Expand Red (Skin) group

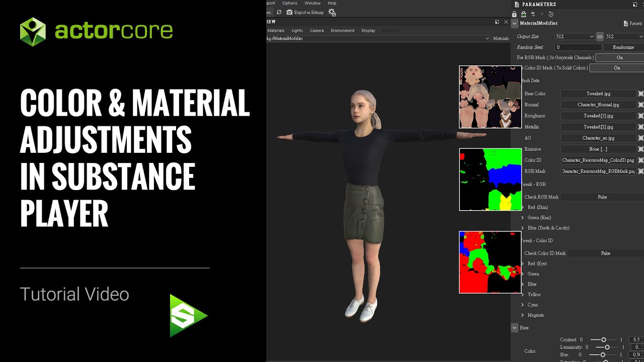522,207
